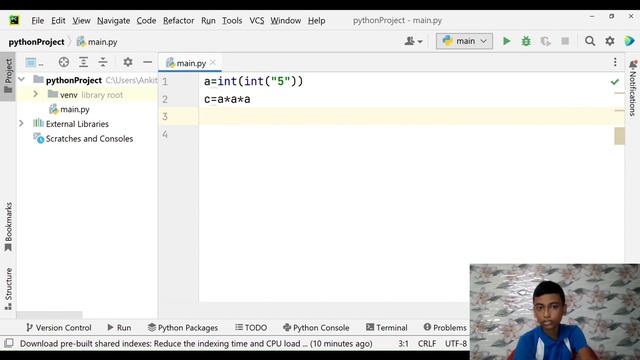Viewport: 640px width, 360px height.
Task: Open Python Packages tool window
Action: tap(183, 327)
